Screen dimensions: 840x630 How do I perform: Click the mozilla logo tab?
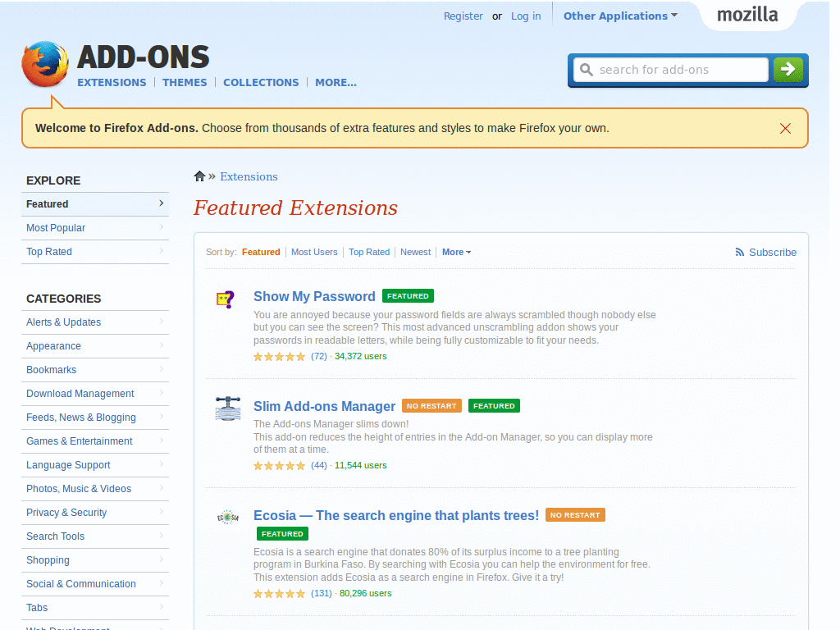(x=747, y=14)
